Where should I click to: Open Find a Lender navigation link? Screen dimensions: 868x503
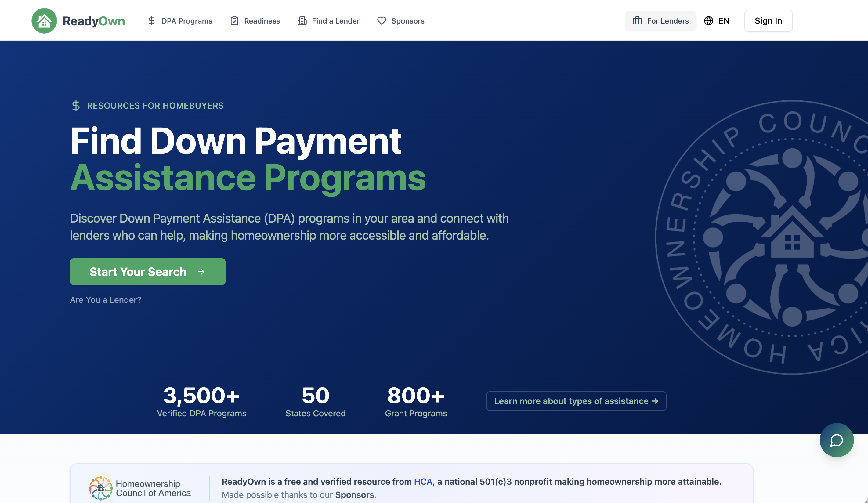pyautogui.click(x=329, y=21)
